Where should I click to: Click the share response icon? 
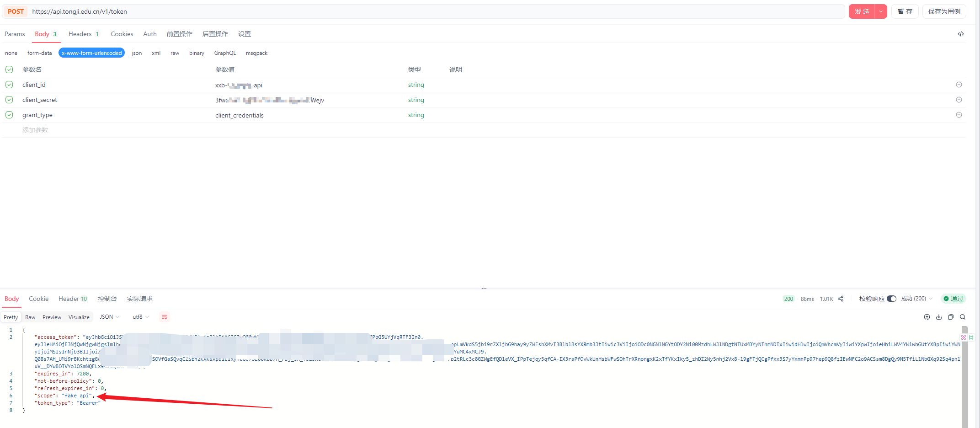click(x=841, y=299)
